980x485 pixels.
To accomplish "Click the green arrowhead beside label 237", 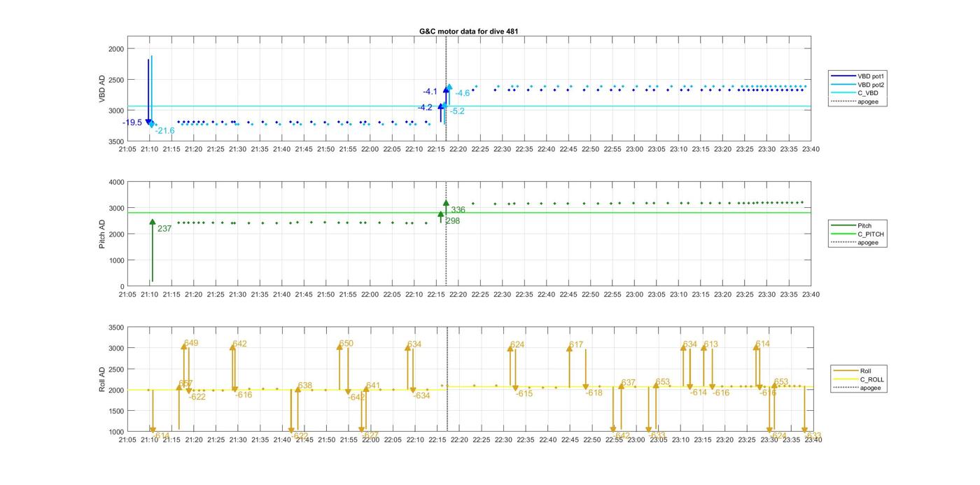I will [152, 222].
